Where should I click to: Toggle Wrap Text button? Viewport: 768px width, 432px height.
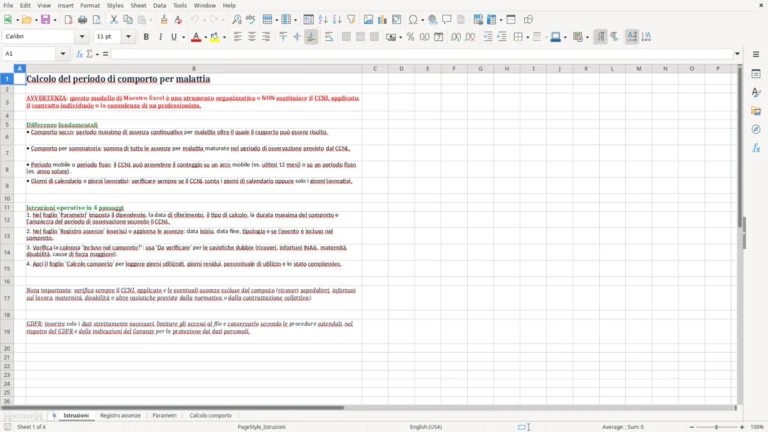[329, 37]
